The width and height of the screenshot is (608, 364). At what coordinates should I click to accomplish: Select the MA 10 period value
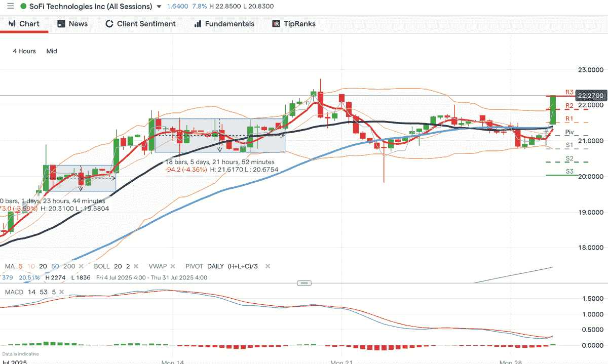click(x=31, y=266)
